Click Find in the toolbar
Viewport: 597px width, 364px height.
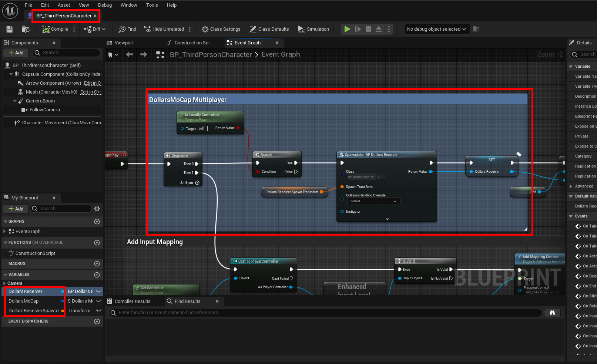tap(127, 29)
